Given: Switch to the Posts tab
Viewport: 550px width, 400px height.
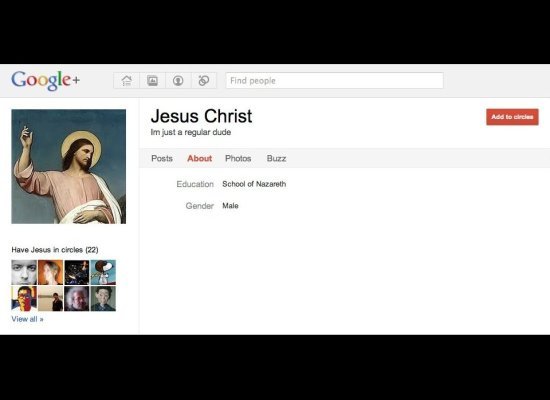Looking at the screenshot, I should 162,159.
